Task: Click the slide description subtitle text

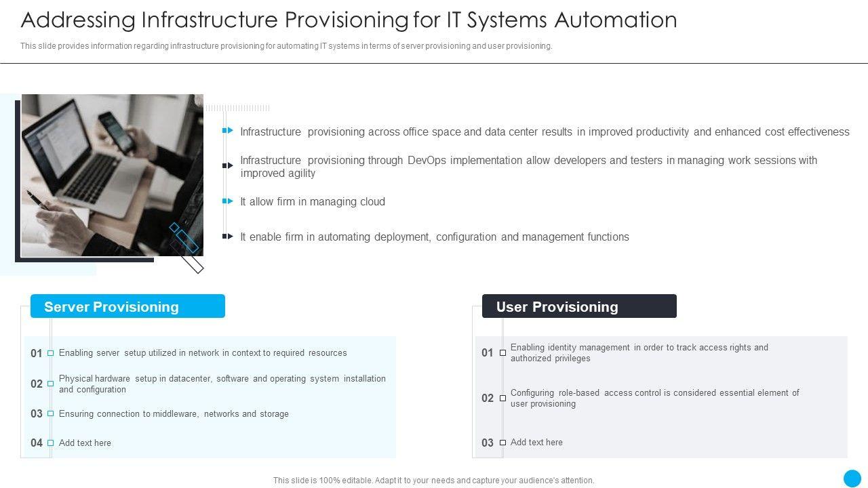Action: [286, 46]
